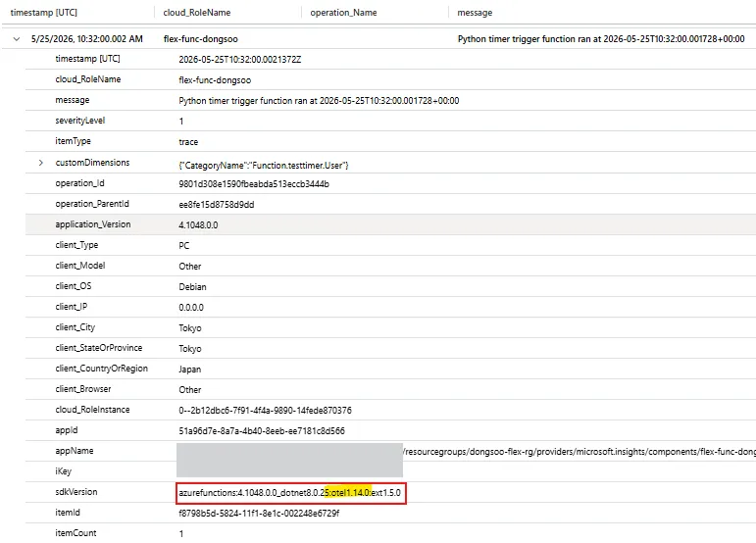Collapse the 5/25/2026 10:32:00.002 AM log row
756x543 pixels.
(17, 39)
